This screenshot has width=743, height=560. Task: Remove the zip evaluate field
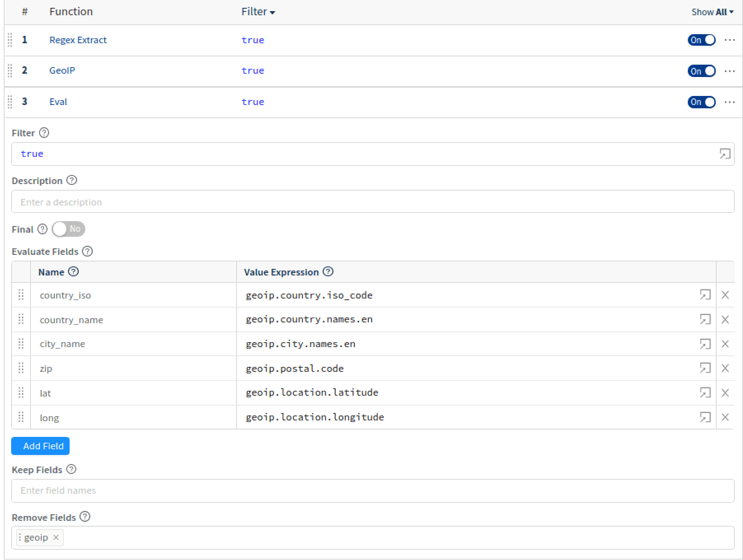(x=725, y=368)
